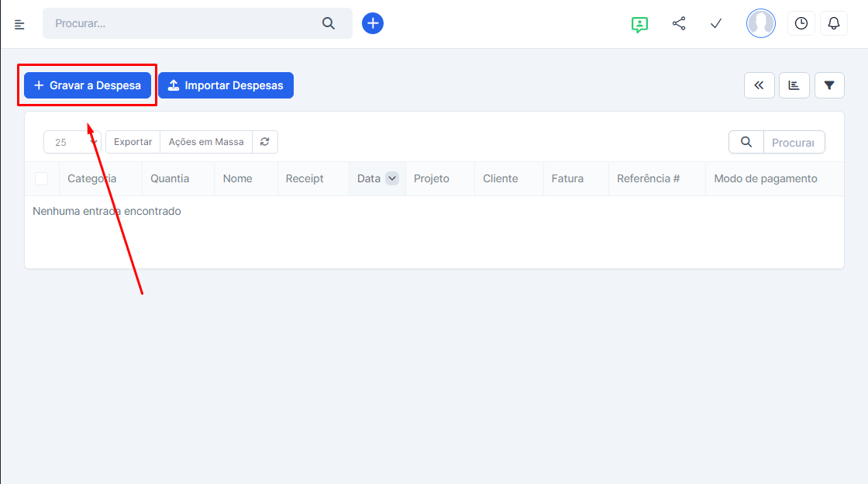The height and width of the screenshot is (484, 868).
Task: Toggle sort arrow on Data column
Action: 392,179
